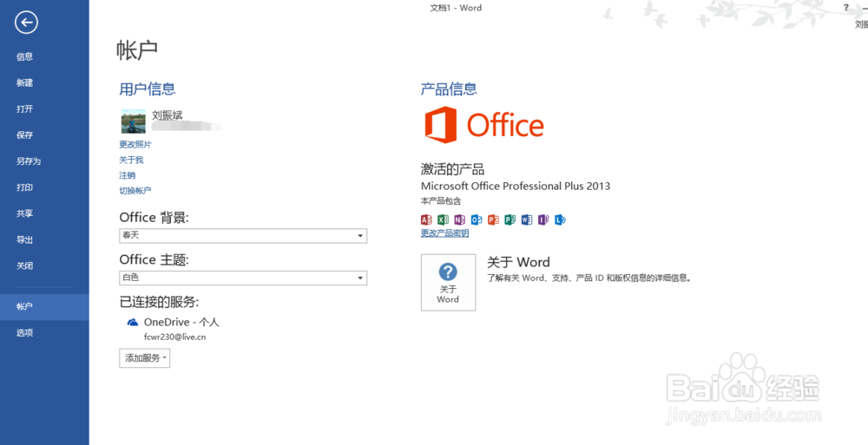Click the OneNote product icon
Viewport: 868px width, 445px height.
[459, 219]
